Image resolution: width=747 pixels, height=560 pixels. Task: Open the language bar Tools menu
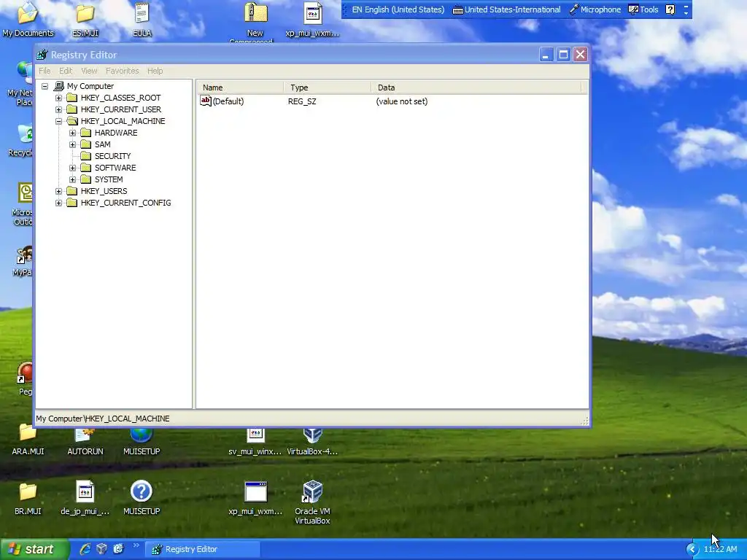tap(643, 9)
